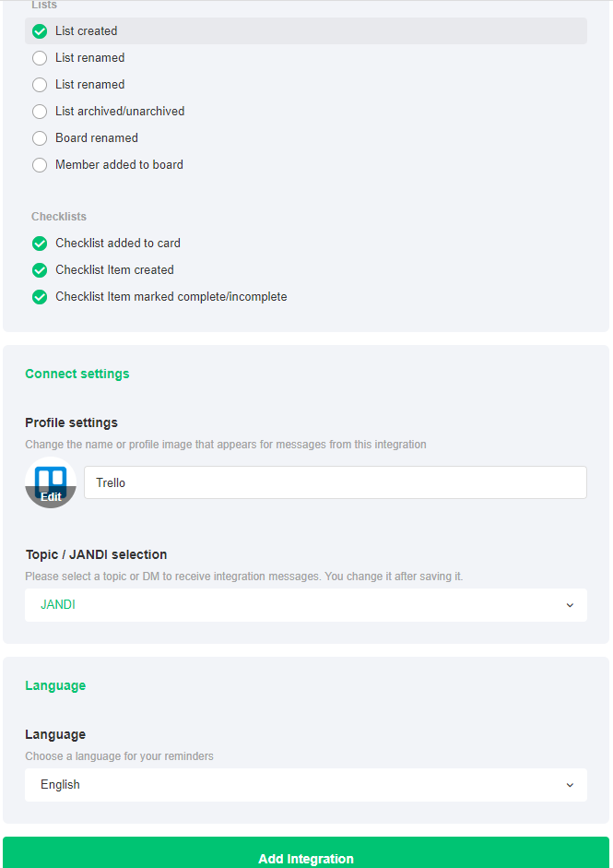
Task: Click the check icon for Checklist Item marked complete/incomplete
Action: pyautogui.click(x=40, y=297)
